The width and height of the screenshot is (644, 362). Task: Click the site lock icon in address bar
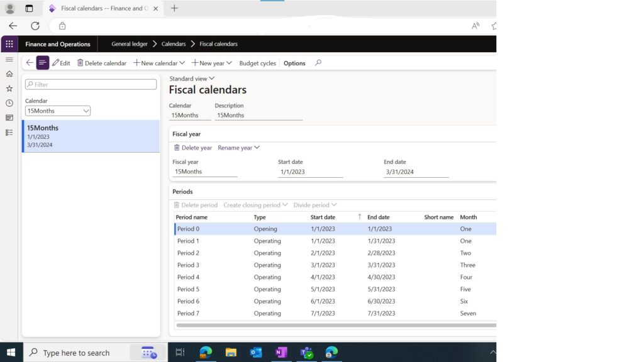click(x=62, y=26)
